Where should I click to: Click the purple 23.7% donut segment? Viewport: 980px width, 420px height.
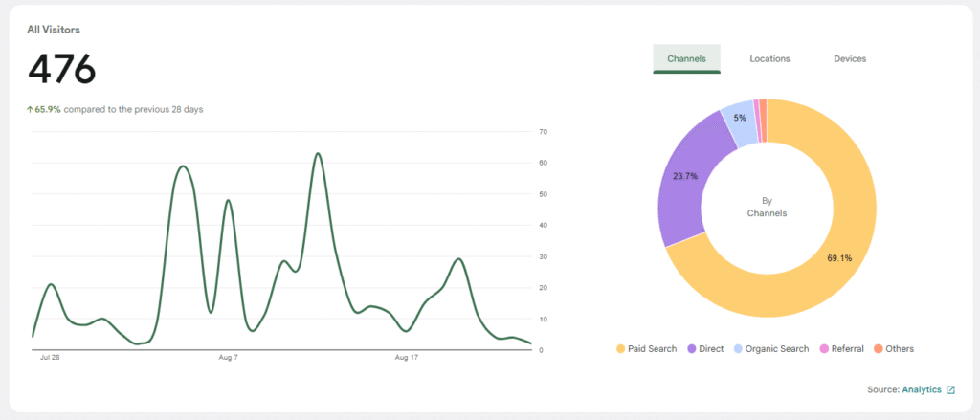pos(683,182)
